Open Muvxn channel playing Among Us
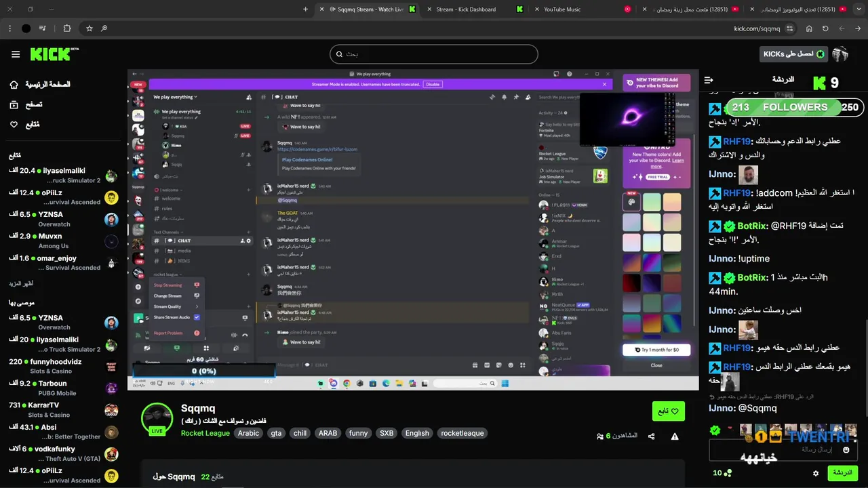868x488 pixels. click(x=63, y=241)
